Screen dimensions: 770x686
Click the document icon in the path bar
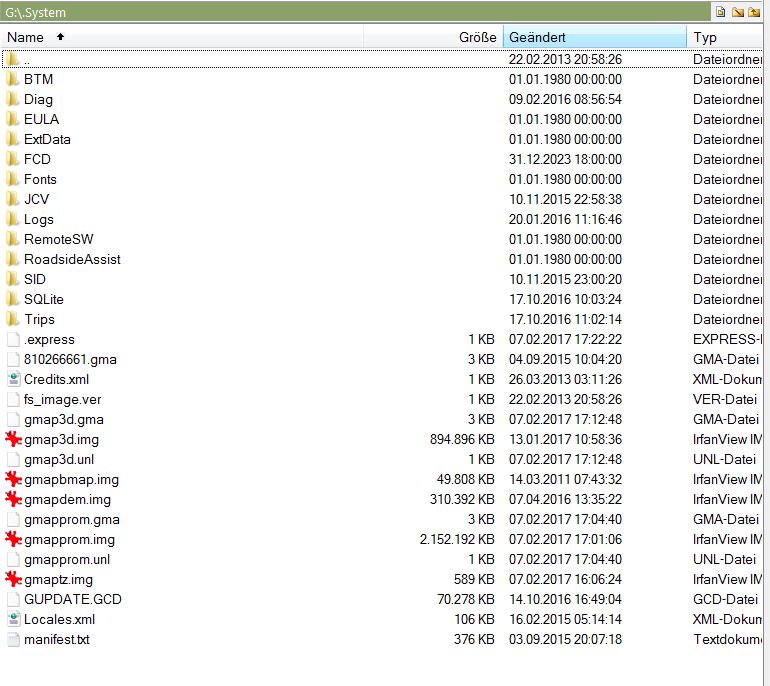[719, 11]
